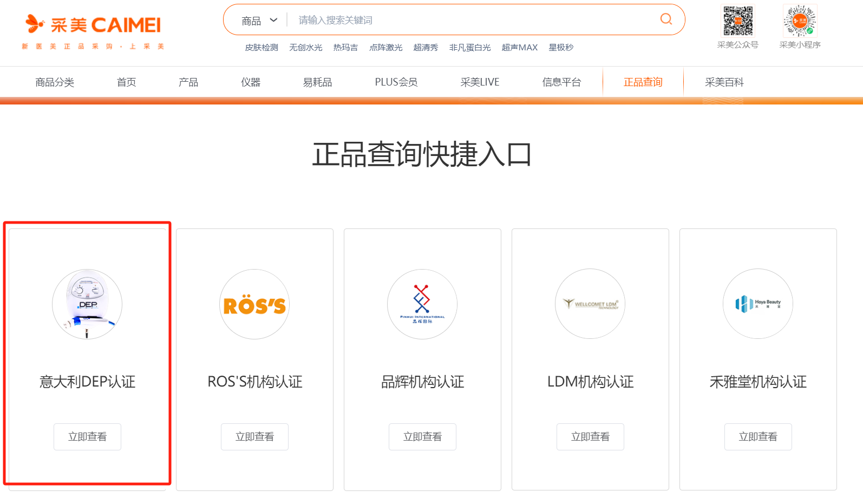Click the orange search magnifier icon
Screen dimensions: 863x504
(666, 19)
